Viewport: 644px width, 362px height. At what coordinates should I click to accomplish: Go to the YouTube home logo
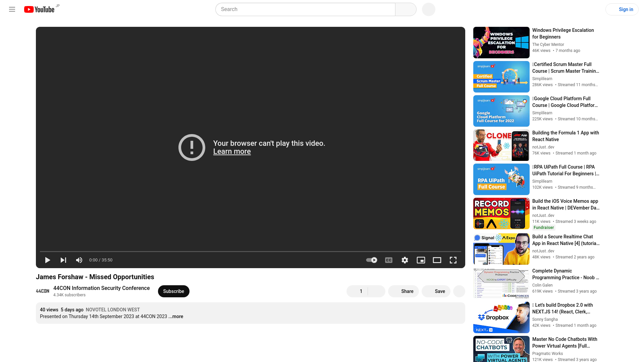(x=39, y=9)
